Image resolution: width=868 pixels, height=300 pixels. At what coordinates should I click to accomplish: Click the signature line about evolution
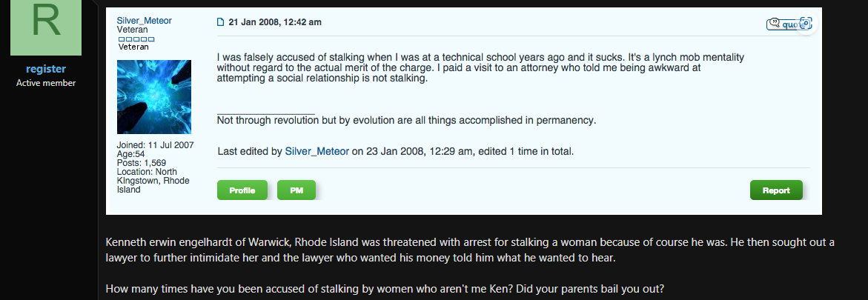click(x=406, y=121)
